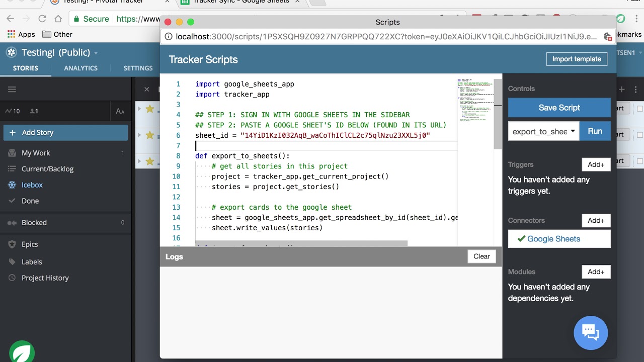Click the Pivotal Tracker leaf logo
The width and height of the screenshot is (644, 362).
[21, 351]
